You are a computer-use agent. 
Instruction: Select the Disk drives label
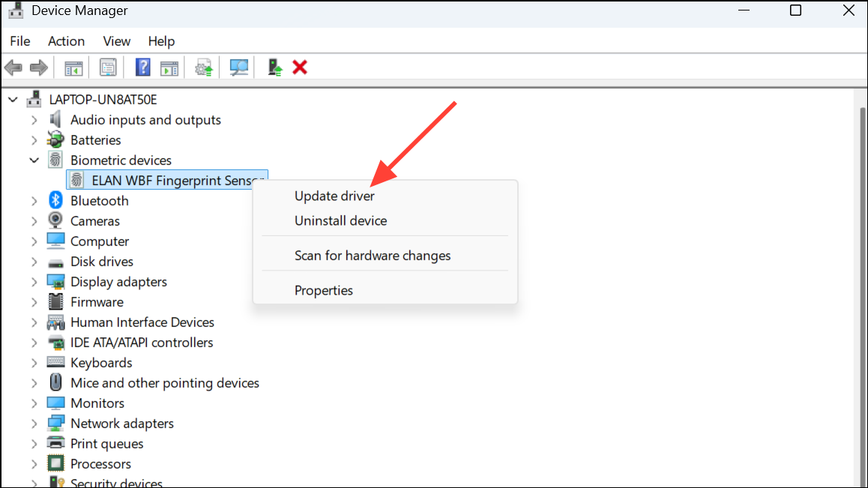[x=102, y=262]
